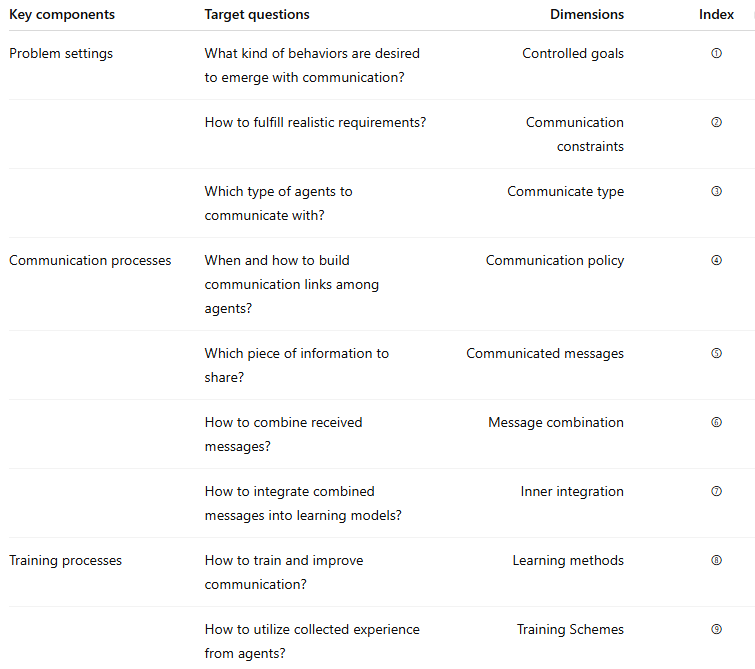Click the circled index number 6
The height and width of the screenshot is (669, 755).
click(716, 423)
